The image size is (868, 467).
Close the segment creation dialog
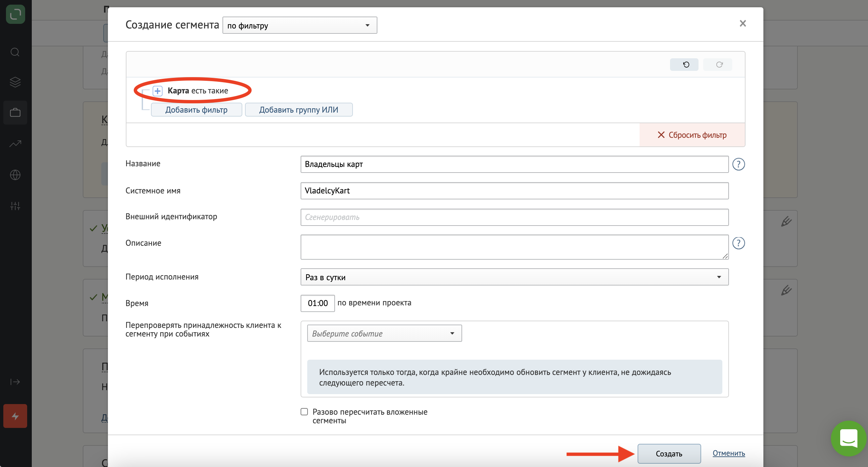(x=743, y=23)
